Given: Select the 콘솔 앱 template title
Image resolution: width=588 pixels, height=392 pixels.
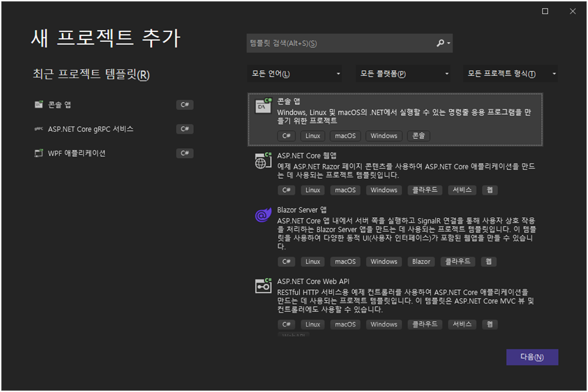Looking at the screenshot, I should [x=289, y=101].
